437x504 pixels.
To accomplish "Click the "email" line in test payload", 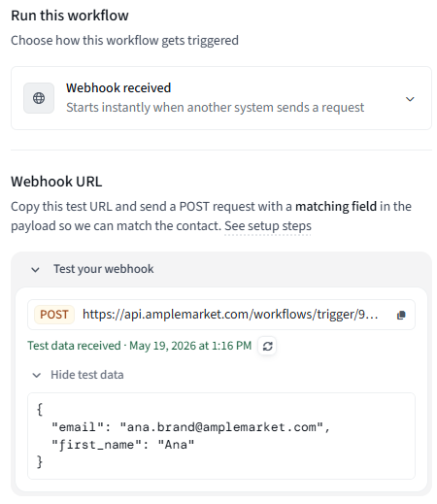I will pyautogui.click(x=190, y=427).
